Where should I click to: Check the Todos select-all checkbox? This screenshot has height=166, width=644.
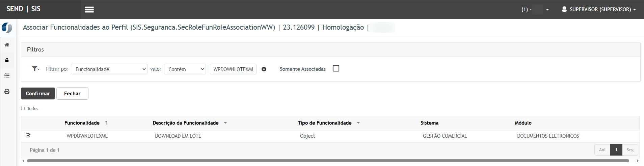tap(23, 108)
